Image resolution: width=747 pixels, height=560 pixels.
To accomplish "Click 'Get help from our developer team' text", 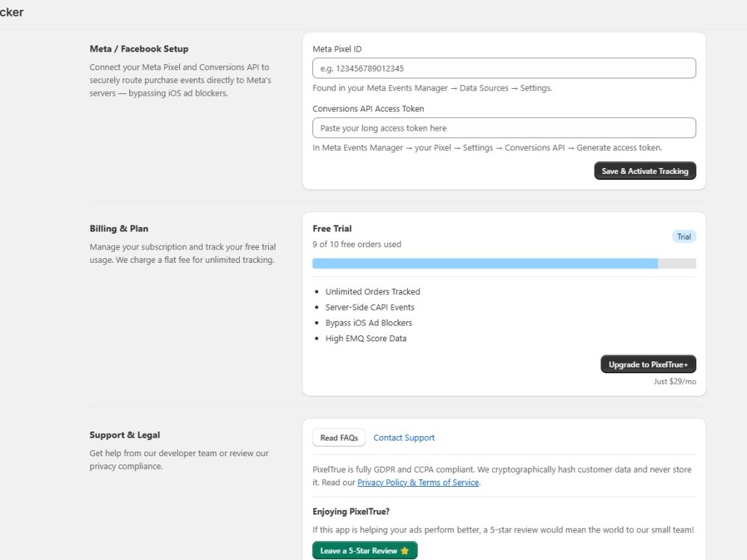I will coord(179,459).
